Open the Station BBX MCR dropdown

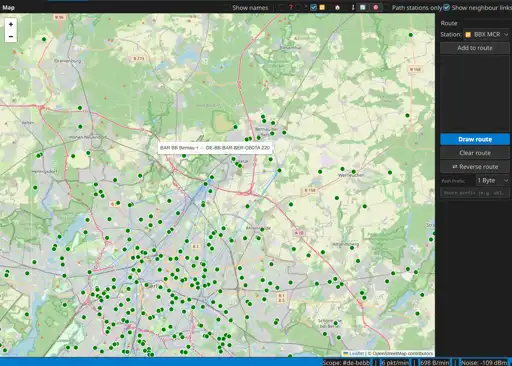tap(486, 34)
